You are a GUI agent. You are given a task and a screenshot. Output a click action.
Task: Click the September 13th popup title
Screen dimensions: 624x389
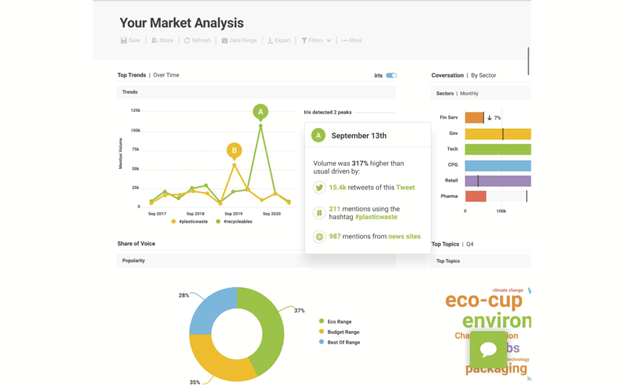click(359, 136)
